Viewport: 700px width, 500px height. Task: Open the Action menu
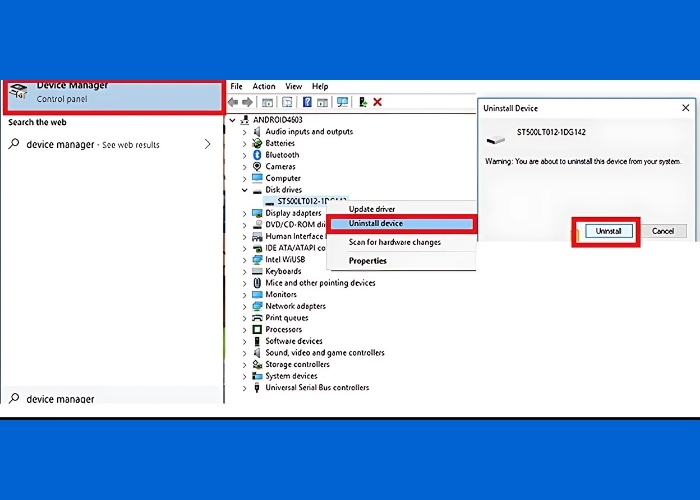[x=264, y=87]
